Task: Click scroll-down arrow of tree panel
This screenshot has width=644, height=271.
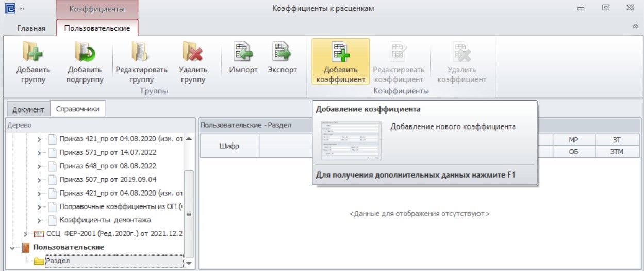Action: 189,263
